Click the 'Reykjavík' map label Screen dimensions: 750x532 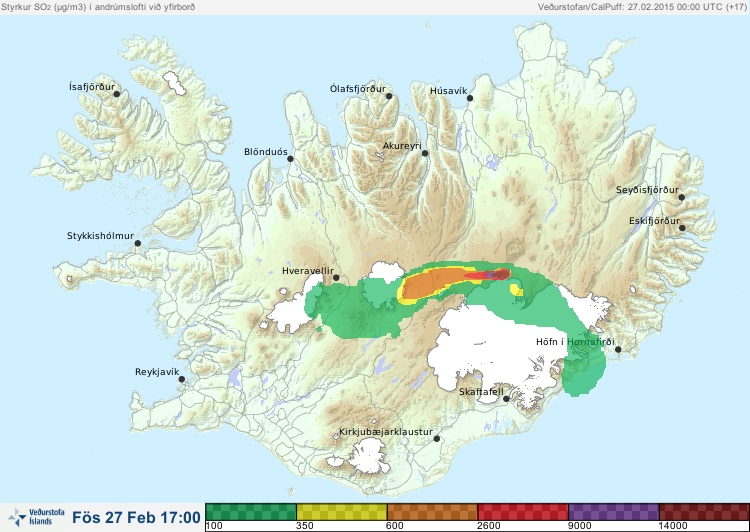point(157,372)
